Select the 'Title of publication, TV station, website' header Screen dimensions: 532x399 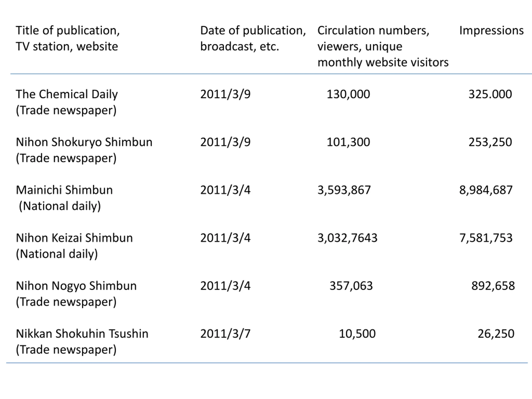[x=68, y=38]
